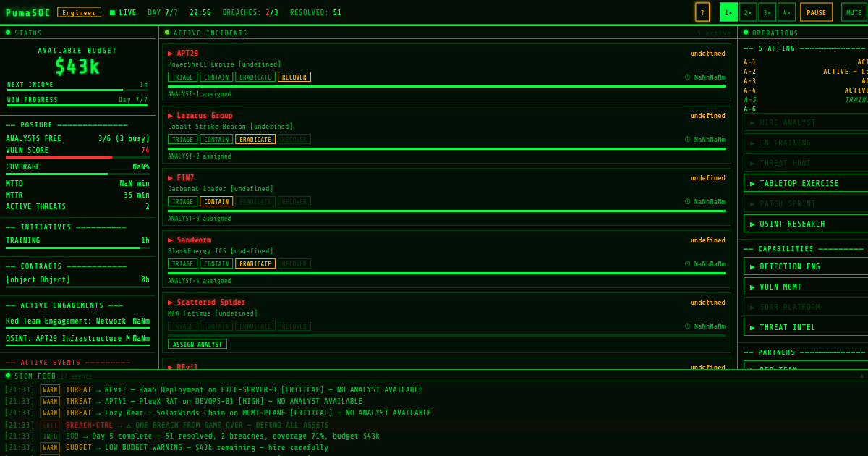Click the clock timer icon on Lazarus Group incident
The image size is (868, 456).
coord(687,140)
